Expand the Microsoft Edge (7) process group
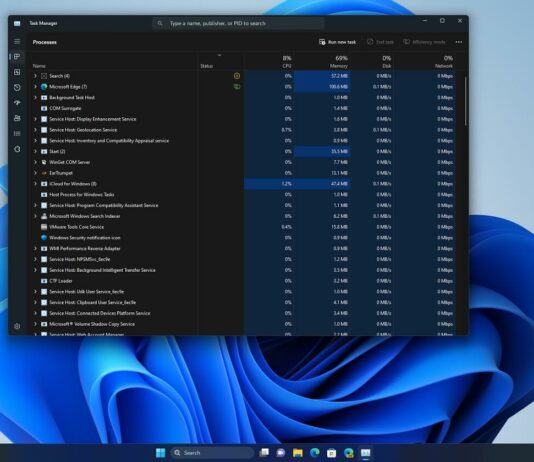Viewport: 534px width, 462px height. (35, 87)
